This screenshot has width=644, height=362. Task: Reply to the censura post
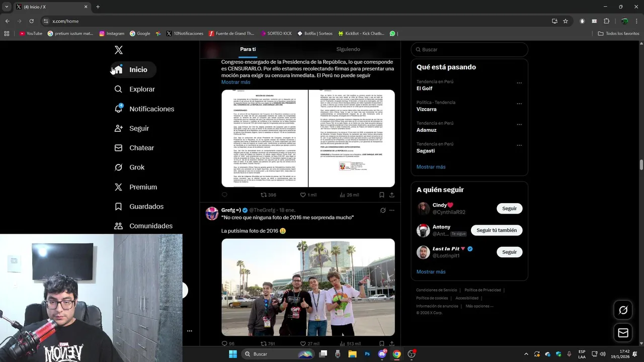tap(224, 195)
